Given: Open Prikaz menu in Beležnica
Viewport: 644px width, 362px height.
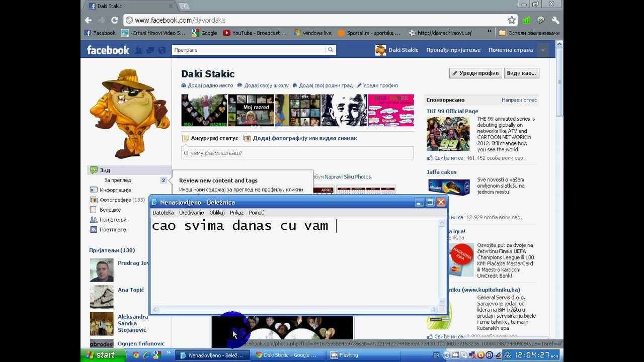Looking at the screenshot, I should (x=236, y=213).
